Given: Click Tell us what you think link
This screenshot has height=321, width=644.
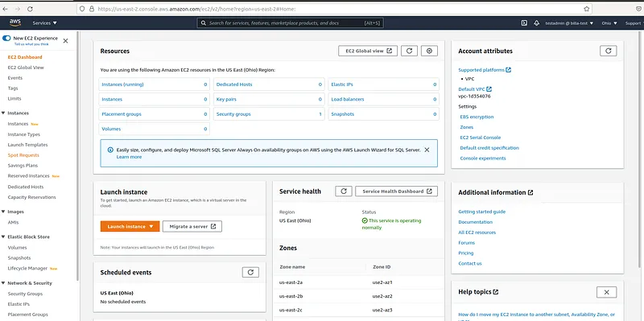Looking at the screenshot, I should 31,44.
